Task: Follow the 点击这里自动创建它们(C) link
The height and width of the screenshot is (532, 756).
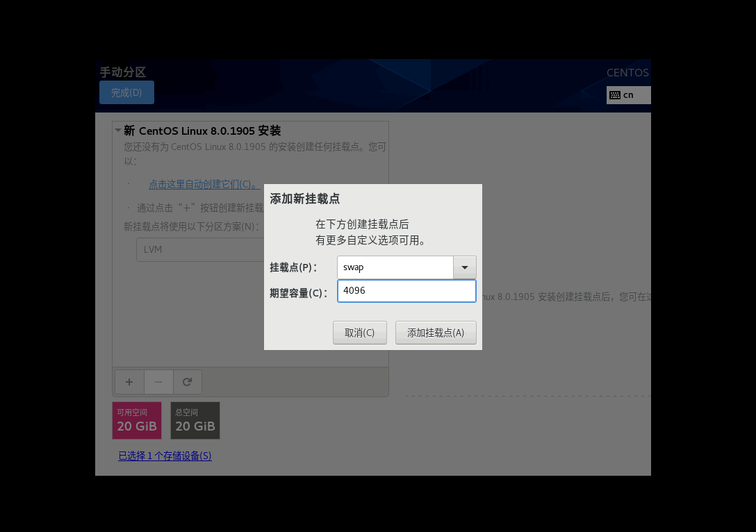Action: (x=204, y=184)
